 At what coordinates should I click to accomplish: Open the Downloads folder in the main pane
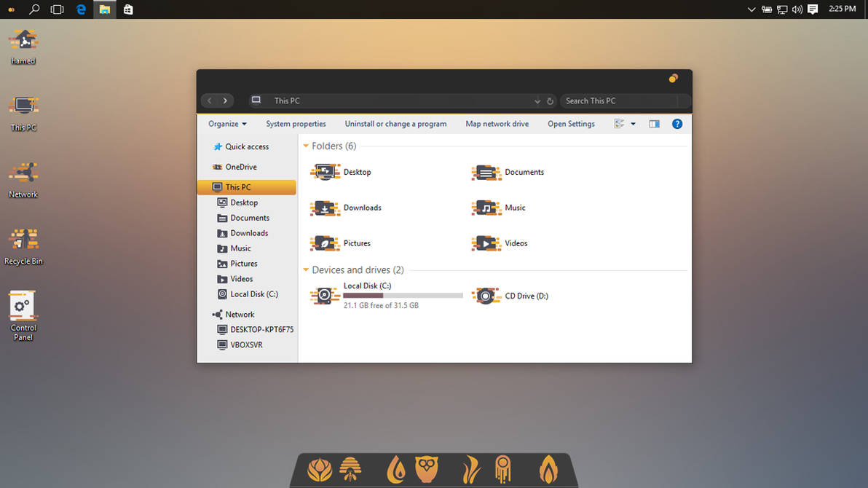(x=363, y=208)
